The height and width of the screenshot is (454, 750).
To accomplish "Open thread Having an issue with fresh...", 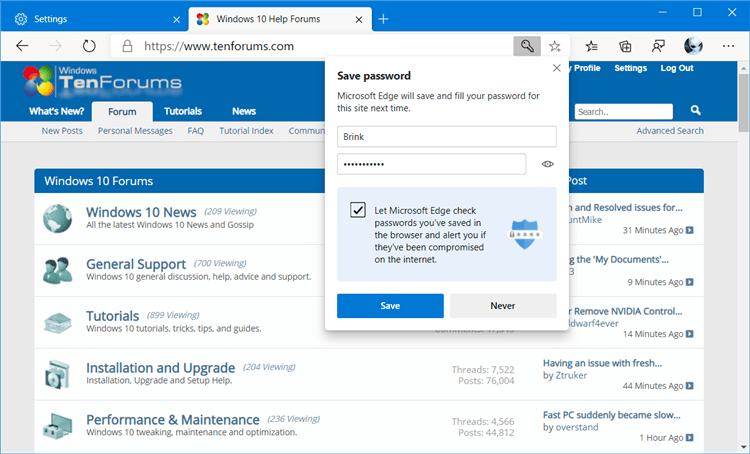I will click(x=602, y=363).
